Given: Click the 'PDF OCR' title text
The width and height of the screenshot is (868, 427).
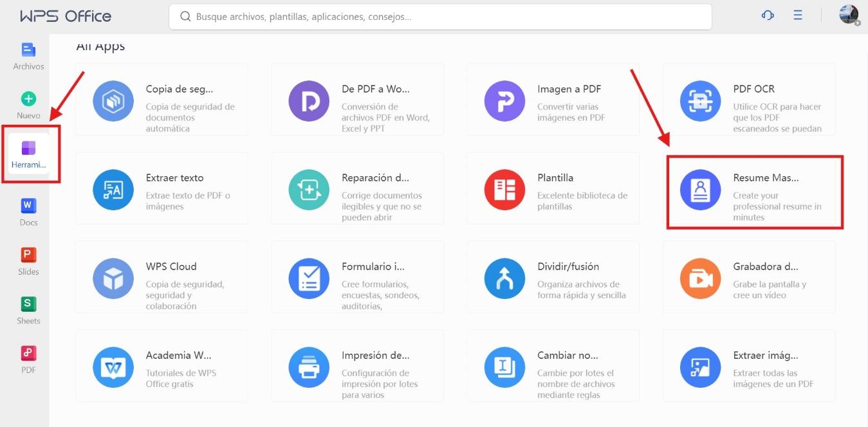Looking at the screenshot, I should 753,89.
